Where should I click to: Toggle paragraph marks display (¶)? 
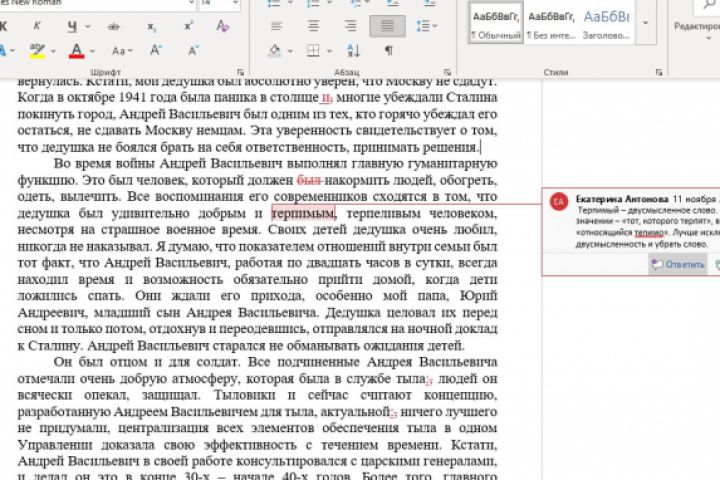[388, 50]
